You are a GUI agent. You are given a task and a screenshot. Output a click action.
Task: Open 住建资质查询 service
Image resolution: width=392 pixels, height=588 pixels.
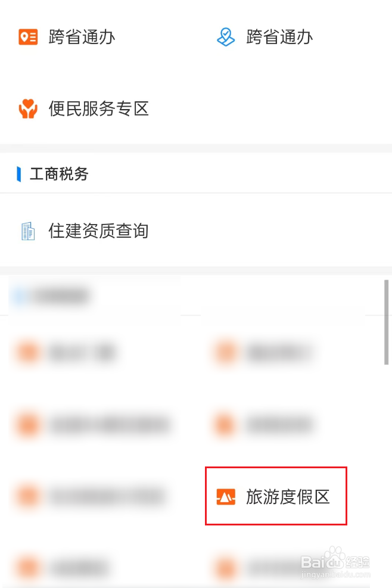coord(98,231)
